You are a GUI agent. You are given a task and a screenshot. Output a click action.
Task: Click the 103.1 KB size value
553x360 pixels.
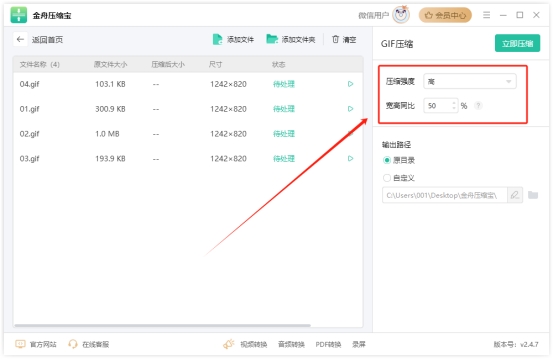coord(110,84)
